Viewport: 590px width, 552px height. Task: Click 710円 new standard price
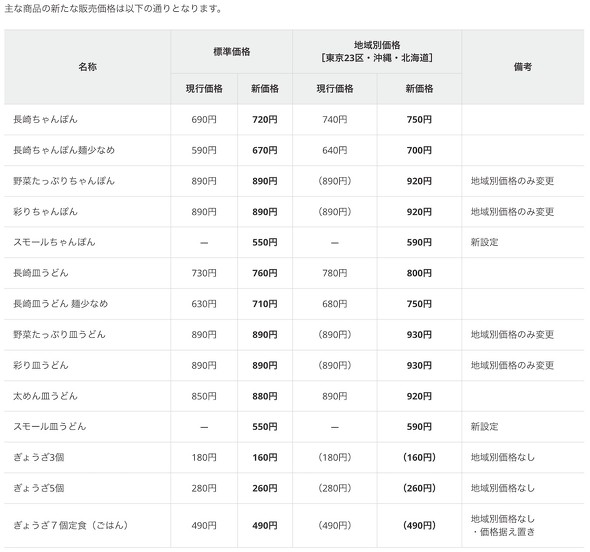[265, 304]
